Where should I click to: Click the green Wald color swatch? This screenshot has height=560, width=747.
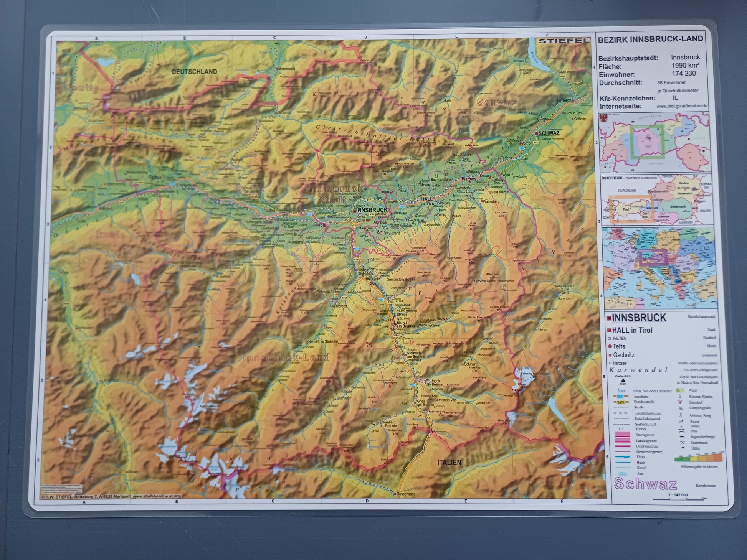click(x=680, y=390)
